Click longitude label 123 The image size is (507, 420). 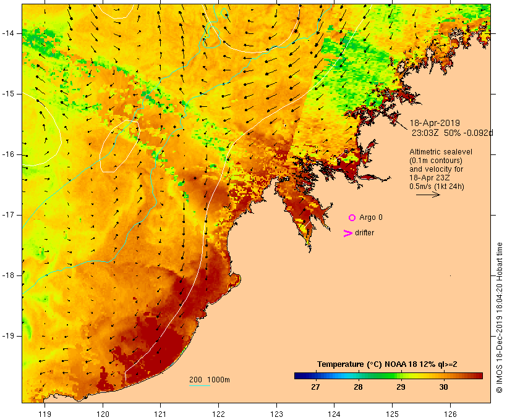pyautogui.click(x=276, y=414)
